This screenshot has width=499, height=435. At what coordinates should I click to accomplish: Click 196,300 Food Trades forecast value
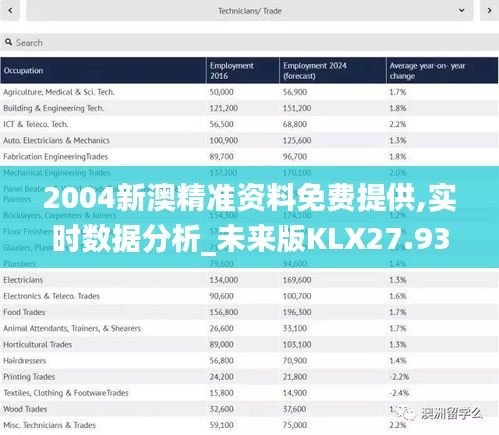[297, 312]
